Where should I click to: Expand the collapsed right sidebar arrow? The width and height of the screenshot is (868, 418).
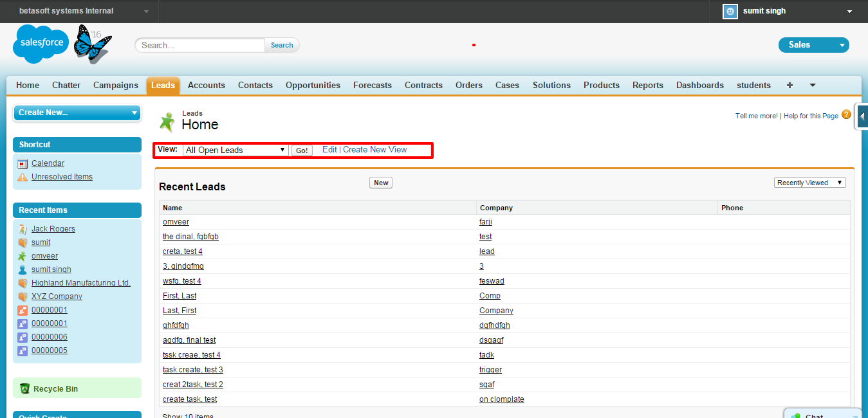(862, 116)
